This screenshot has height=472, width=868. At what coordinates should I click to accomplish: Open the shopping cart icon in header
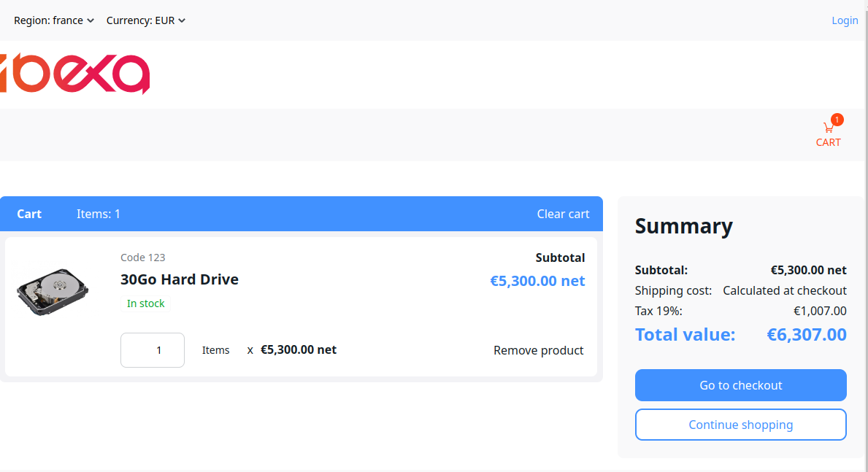coord(828,128)
